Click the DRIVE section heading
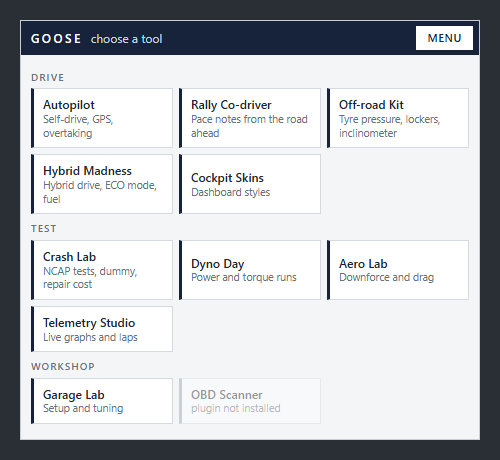 pyautogui.click(x=47, y=78)
